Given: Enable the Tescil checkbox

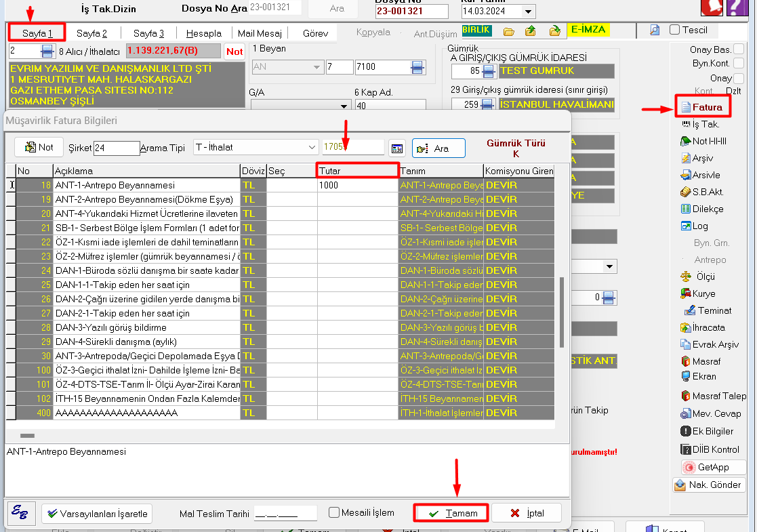Looking at the screenshot, I should (674, 30).
